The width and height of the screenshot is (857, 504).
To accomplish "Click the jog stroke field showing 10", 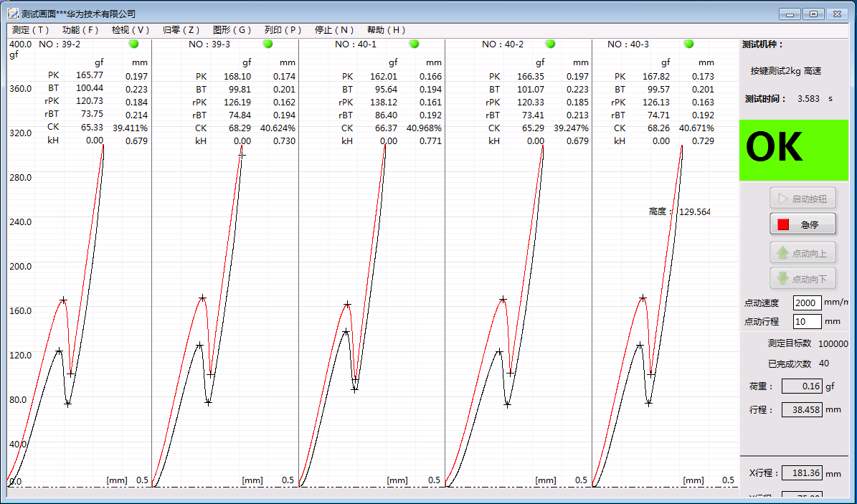I will pyautogui.click(x=807, y=321).
